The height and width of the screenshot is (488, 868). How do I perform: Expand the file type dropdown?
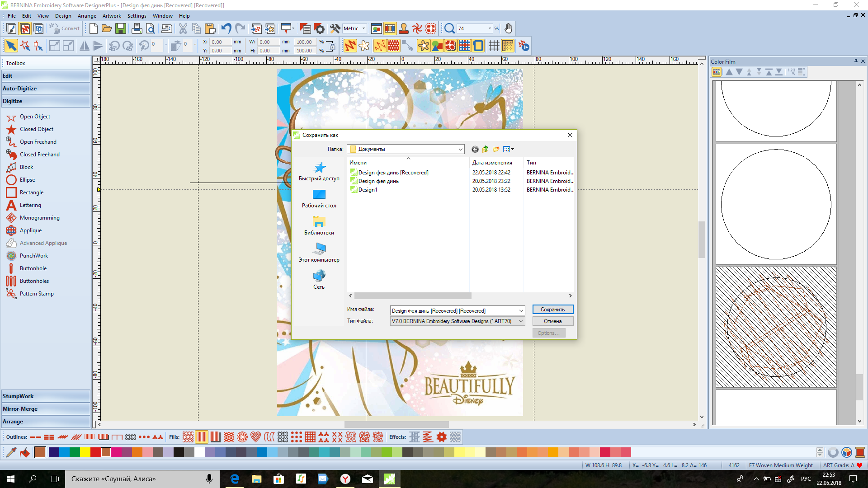click(x=521, y=321)
